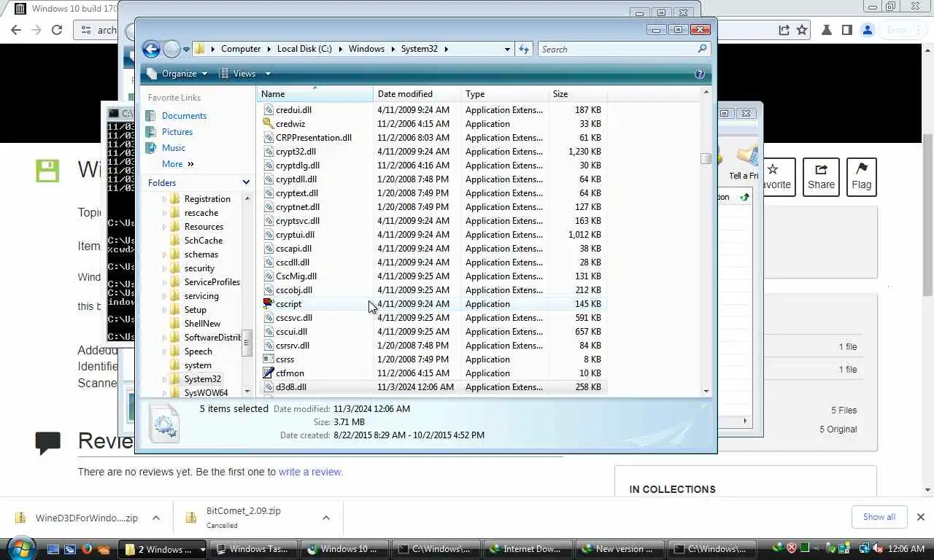Open browser profile avatar icon
The width and height of the screenshot is (934, 560).
(x=868, y=30)
